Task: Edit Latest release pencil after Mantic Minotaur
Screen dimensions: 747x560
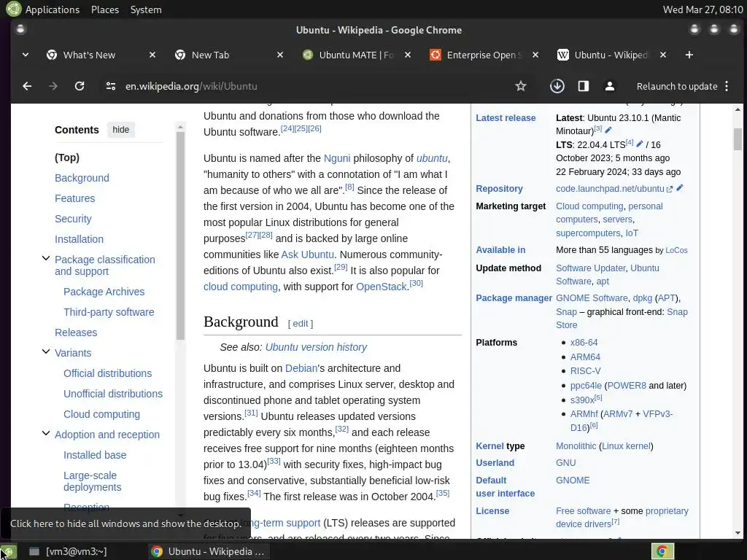Action: coord(608,130)
